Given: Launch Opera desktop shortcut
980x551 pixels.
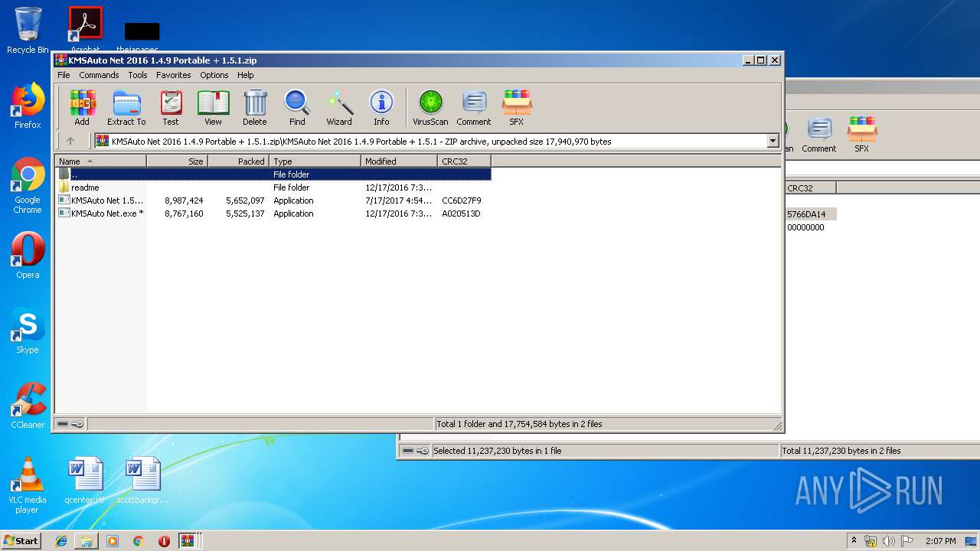Looking at the screenshot, I should (28, 256).
